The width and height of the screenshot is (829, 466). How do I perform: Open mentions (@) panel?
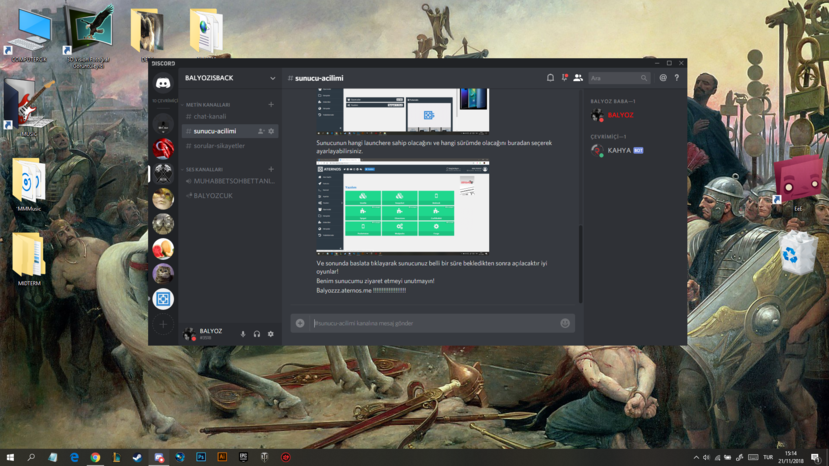click(663, 78)
